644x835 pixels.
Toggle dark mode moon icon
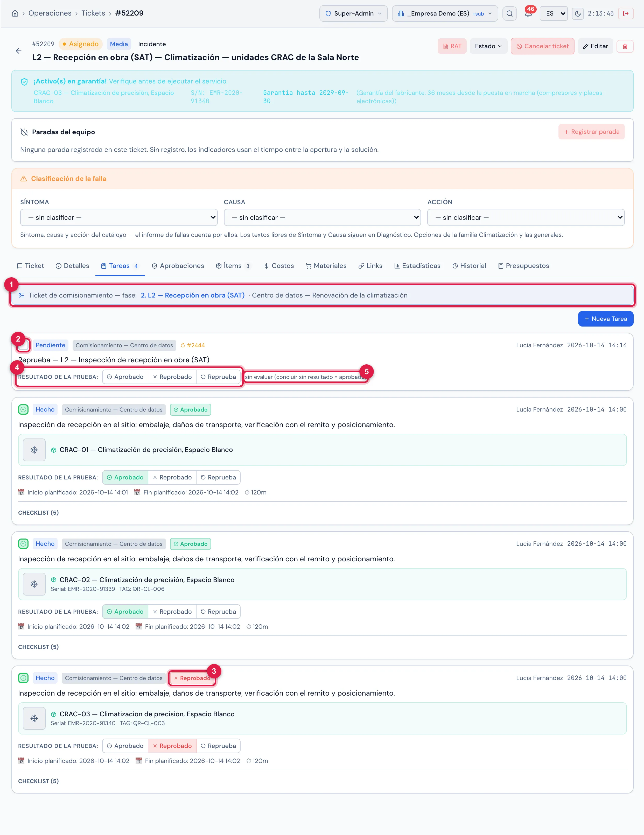[577, 13]
